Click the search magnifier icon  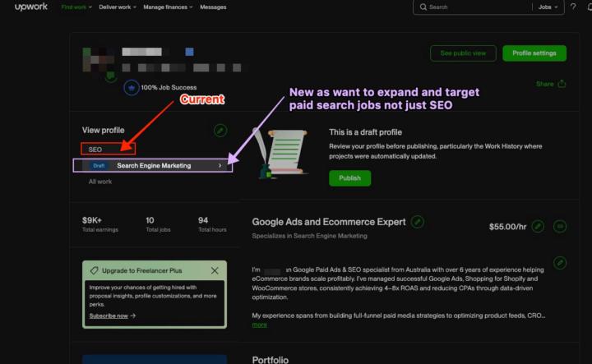click(423, 7)
